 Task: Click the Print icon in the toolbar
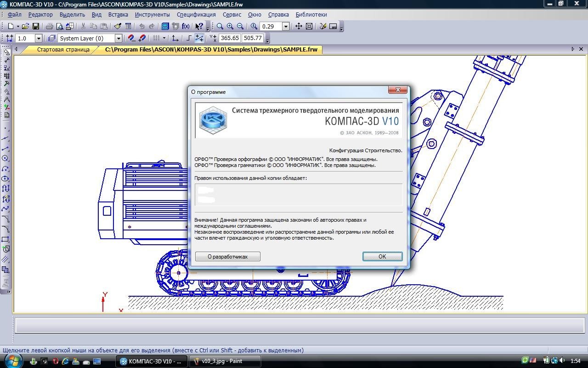(49, 27)
